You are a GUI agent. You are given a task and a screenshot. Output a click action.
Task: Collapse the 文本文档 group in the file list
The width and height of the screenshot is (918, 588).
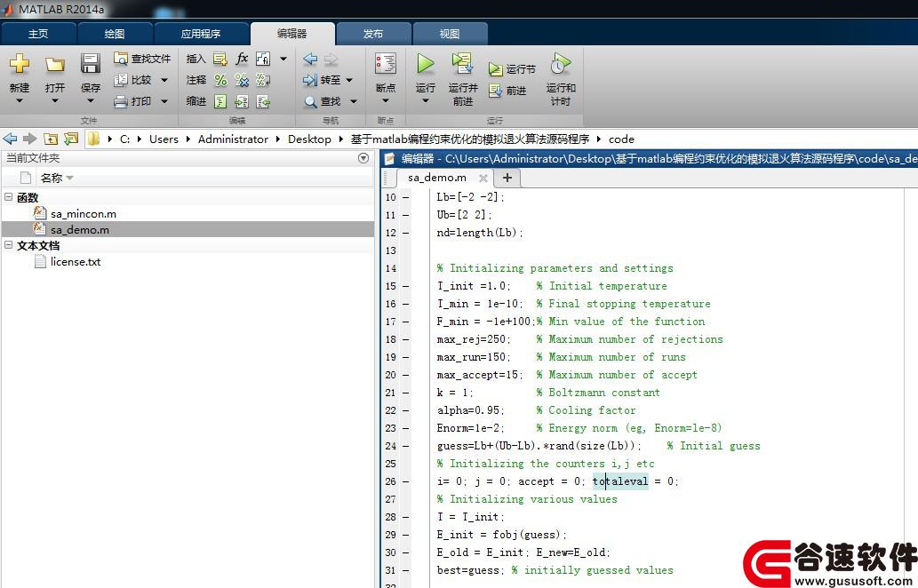(x=9, y=245)
